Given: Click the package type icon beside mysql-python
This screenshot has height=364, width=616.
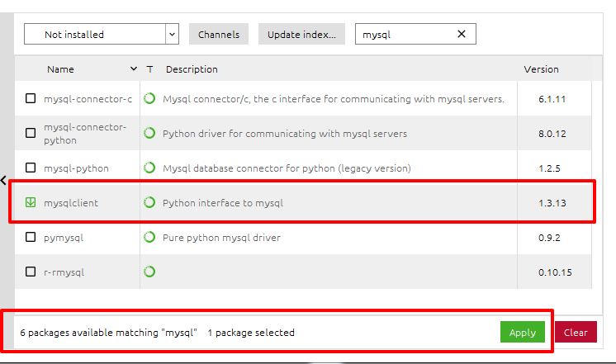Looking at the screenshot, I should (149, 168).
